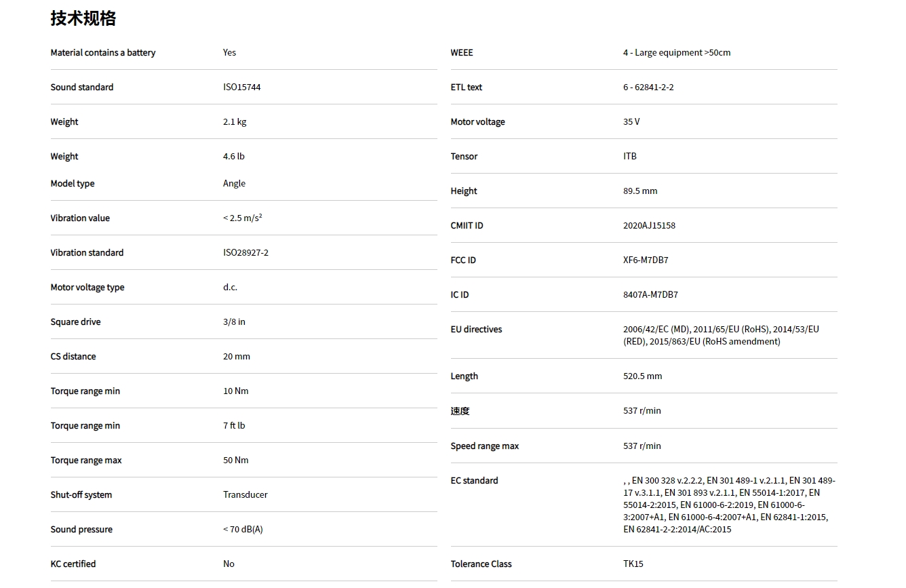This screenshot has height=588, width=906.
Task: Click the "Speed range max" label
Action: [x=485, y=446]
